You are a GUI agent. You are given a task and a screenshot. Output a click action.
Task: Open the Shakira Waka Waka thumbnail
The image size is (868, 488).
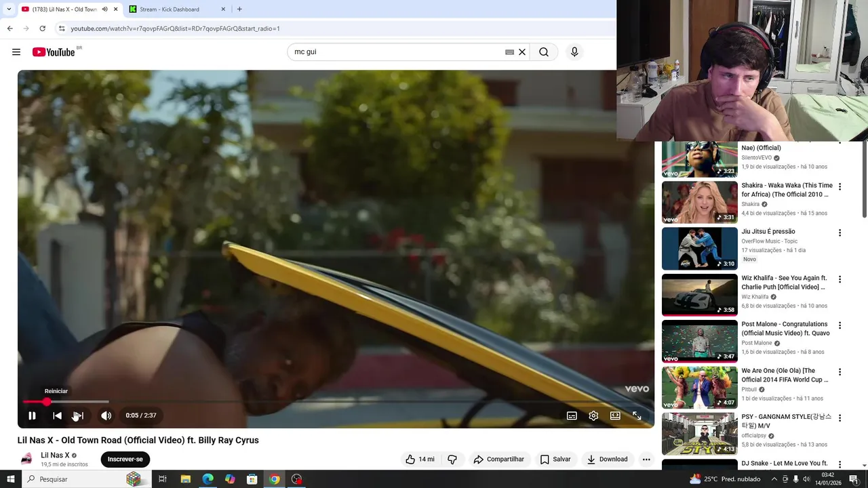click(x=699, y=202)
